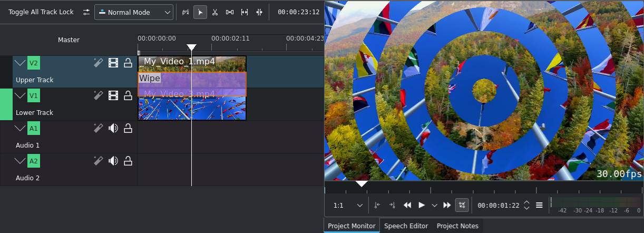Viewport: 644px width, 233px height.
Task: Select the V1 track tag
Action: (x=34, y=95)
